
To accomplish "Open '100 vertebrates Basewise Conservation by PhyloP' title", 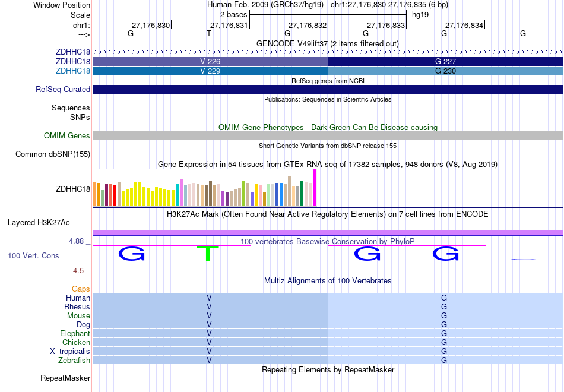I will coord(328,242).
